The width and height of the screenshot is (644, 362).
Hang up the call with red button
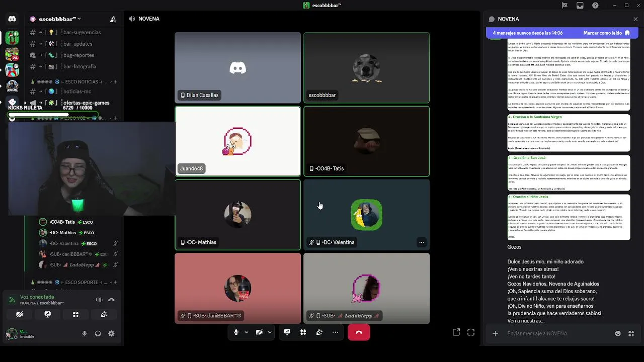(x=359, y=332)
